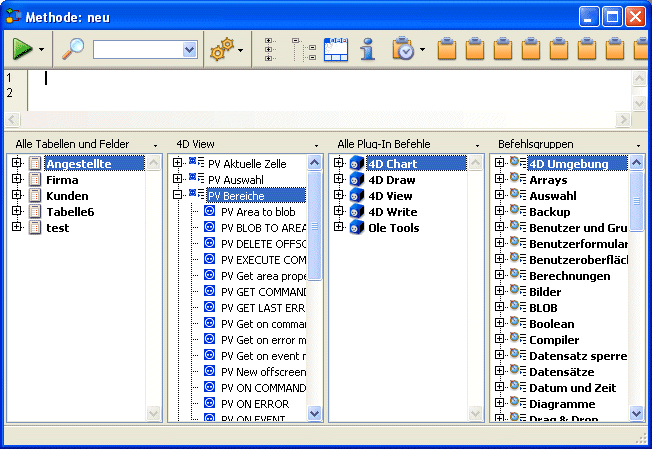This screenshot has width=652, height=449.
Task: Click the first orange clipboard icon
Action: (x=448, y=49)
